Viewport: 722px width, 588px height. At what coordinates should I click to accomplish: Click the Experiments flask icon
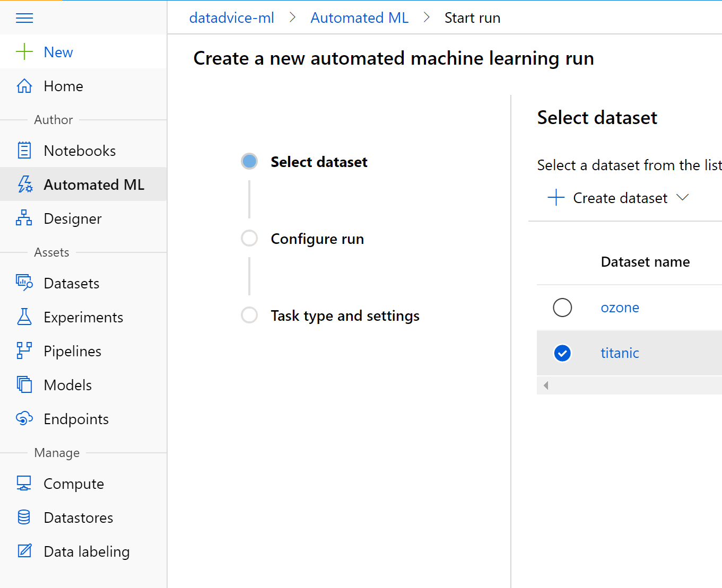coord(24,317)
